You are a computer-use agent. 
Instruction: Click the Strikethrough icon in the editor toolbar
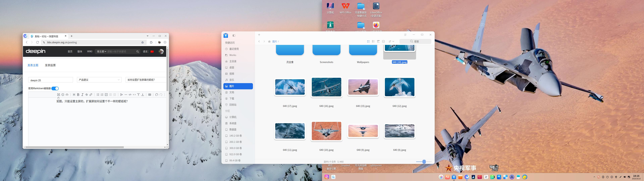87,95
